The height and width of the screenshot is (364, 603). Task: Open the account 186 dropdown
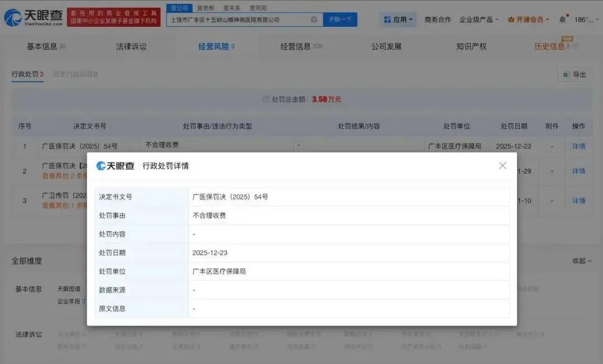[x=586, y=19]
